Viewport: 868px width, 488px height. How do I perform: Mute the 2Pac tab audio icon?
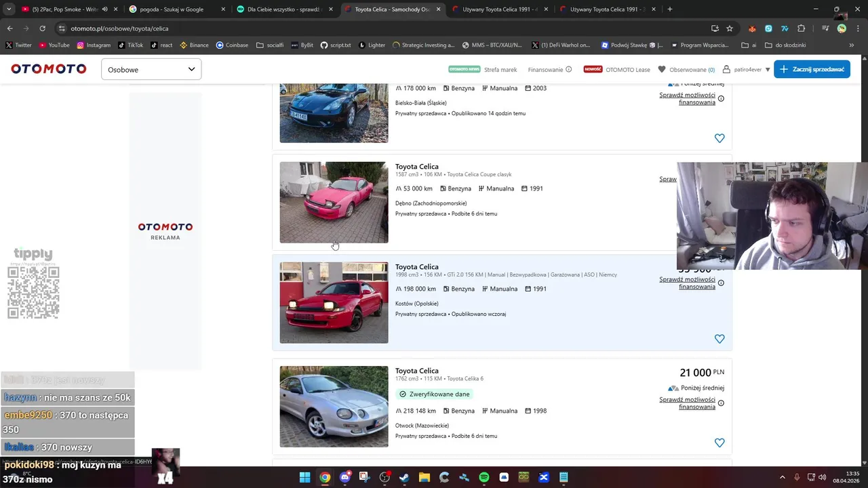click(x=104, y=9)
